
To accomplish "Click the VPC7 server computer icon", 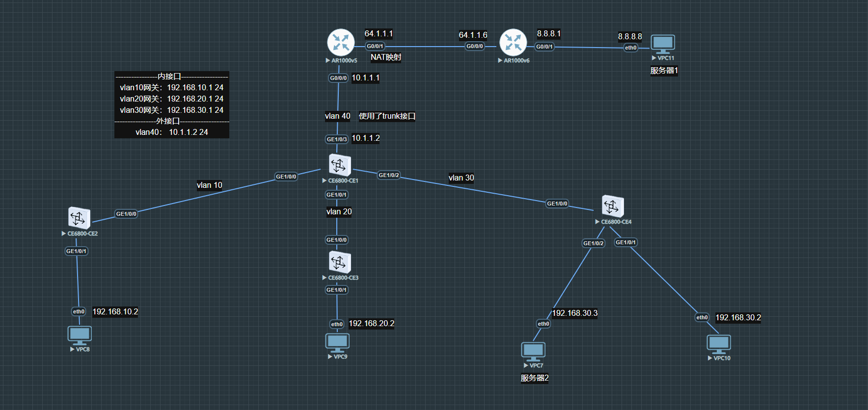I will click(533, 351).
